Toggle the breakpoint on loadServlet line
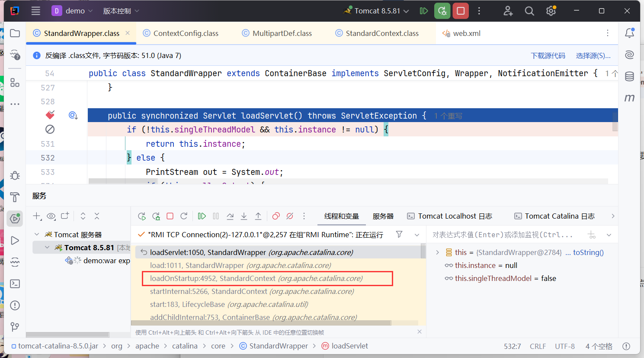Viewport: 644px width, 358px height. (x=50, y=115)
